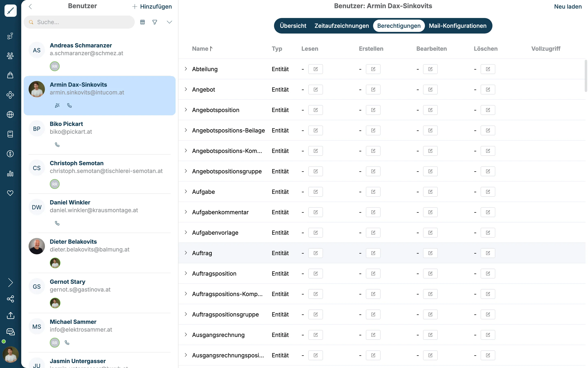
Task: Edit Bearbeiten permission for Angebotsposition
Action: coord(430,110)
